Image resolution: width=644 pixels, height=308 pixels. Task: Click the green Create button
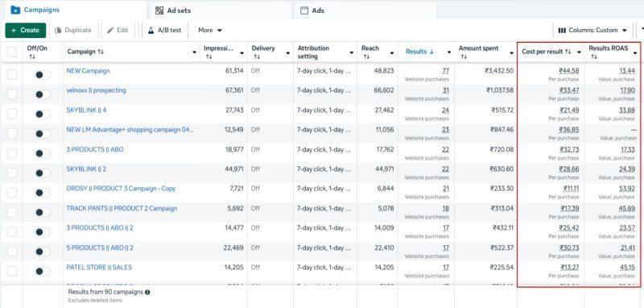point(26,30)
